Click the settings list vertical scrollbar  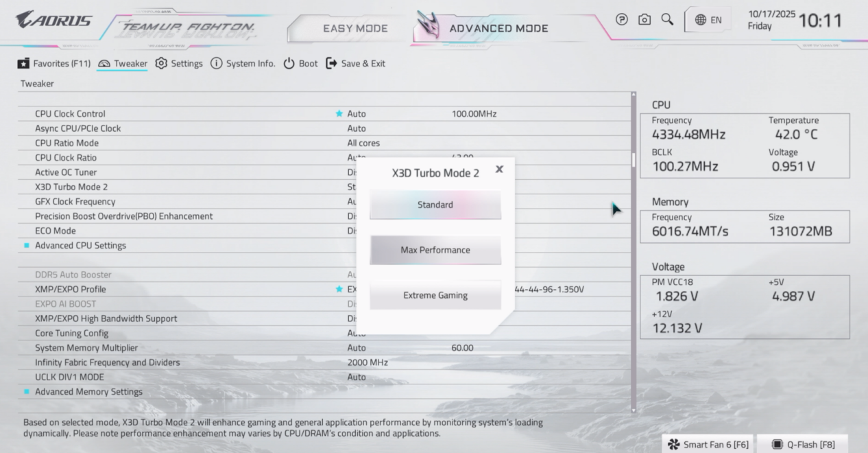(x=634, y=161)
